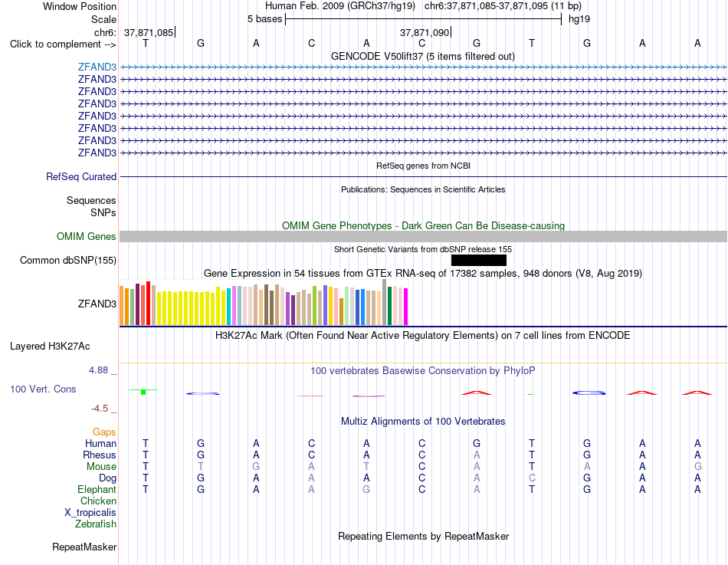Click the H3K27Ac Mark track title

[x=423, y=336]
